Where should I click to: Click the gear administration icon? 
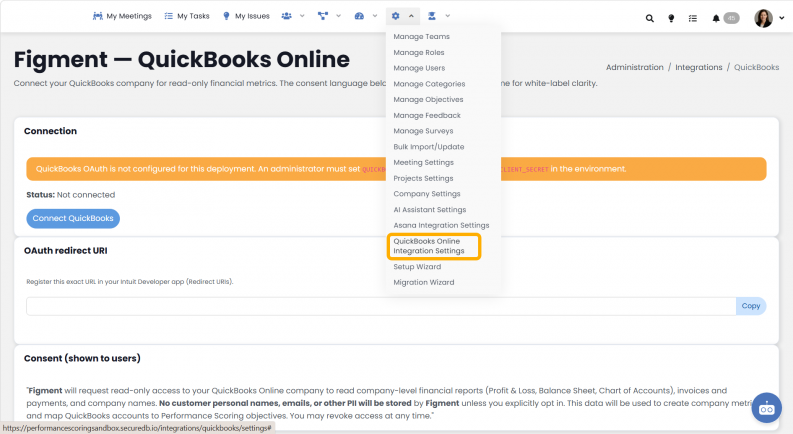(x=395, y=16)
